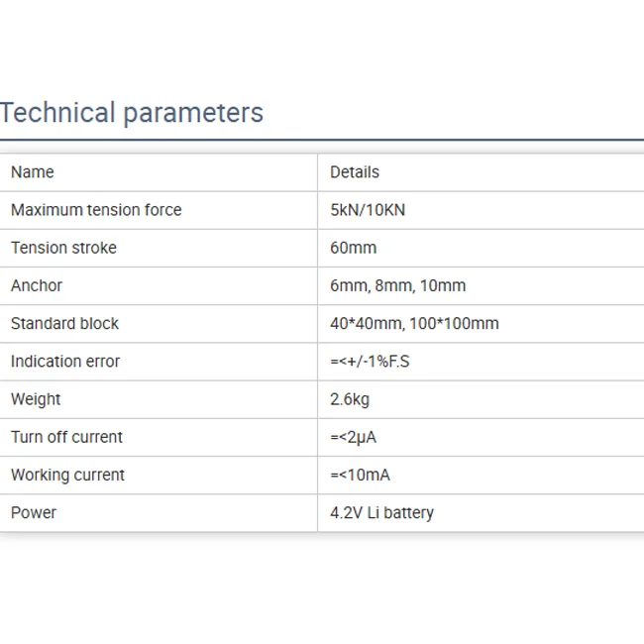Select the 6mm, 8mm, 10mm value

click(397, 285)
